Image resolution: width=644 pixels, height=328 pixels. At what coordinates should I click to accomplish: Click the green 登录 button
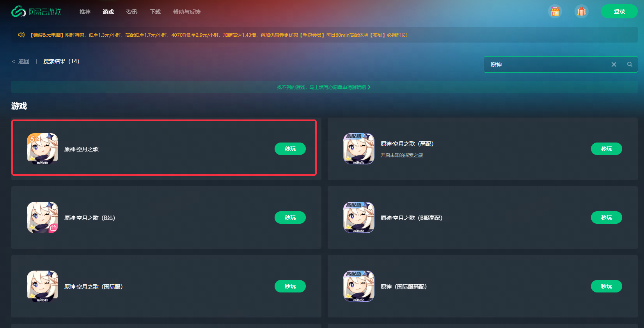(619, 11)
